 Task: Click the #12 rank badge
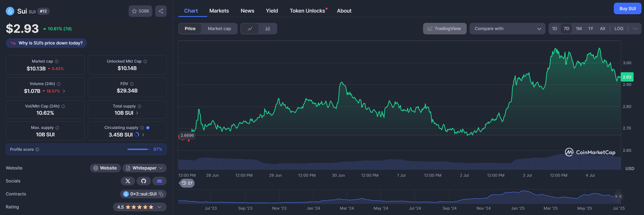(43, 11)
